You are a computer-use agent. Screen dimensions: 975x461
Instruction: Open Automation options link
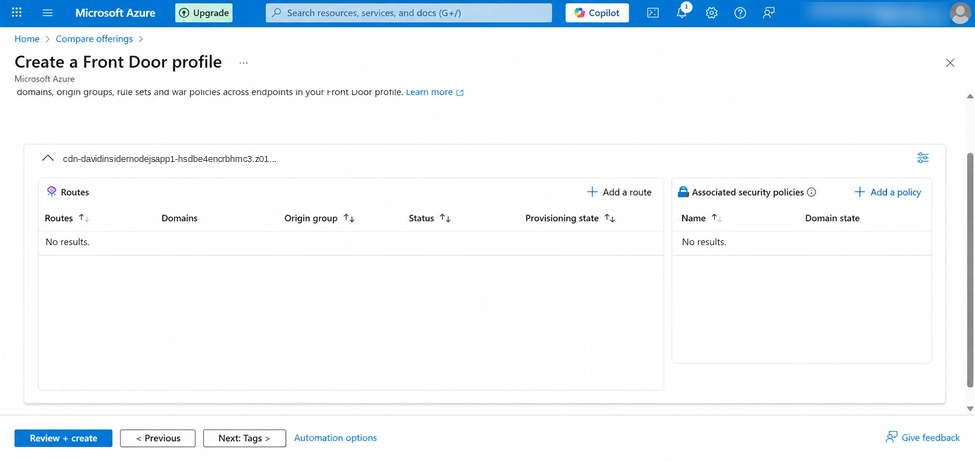[335, 438]
